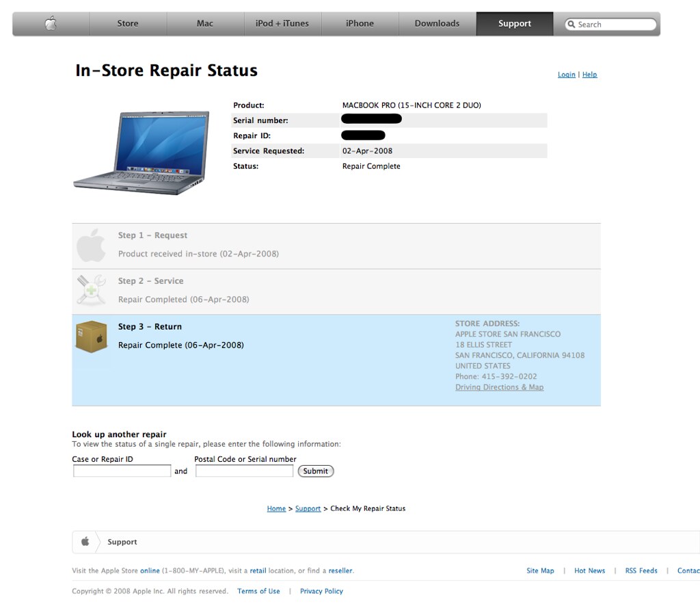Open the Store tab
Screen dimensions: 700x604
[128, 23]
